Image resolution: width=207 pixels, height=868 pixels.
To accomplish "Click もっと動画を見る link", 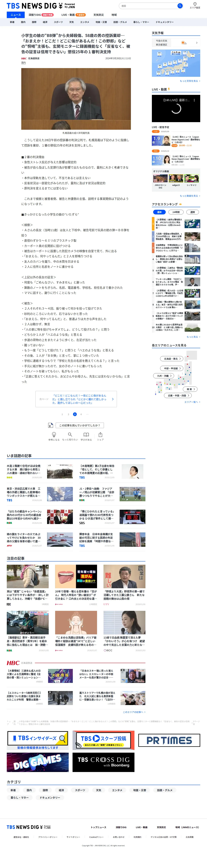I will coord(190,196).
